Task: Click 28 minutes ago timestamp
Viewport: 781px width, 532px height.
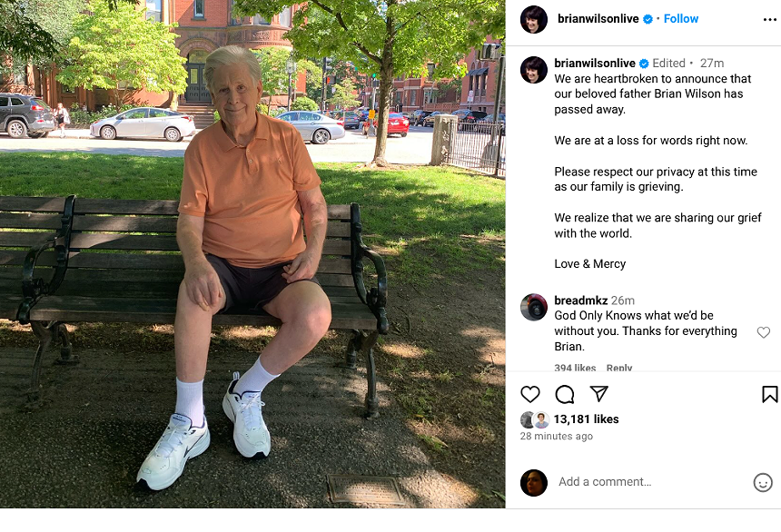Action: (557, 437)
